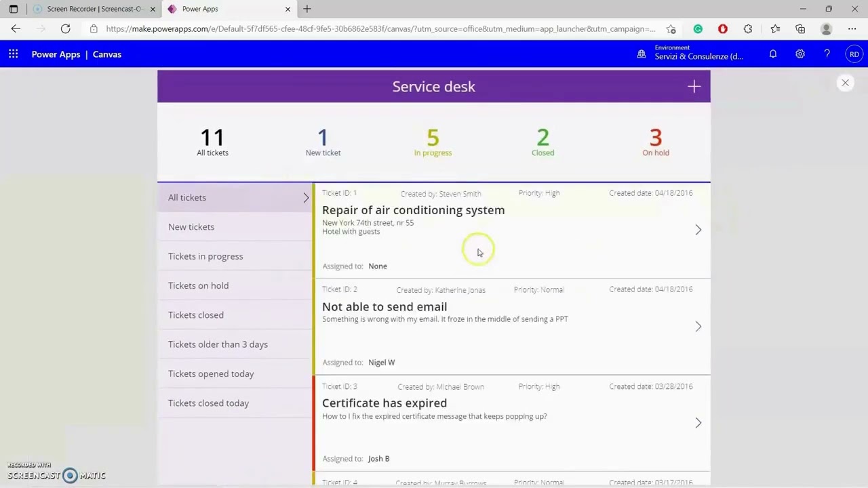Click the browser address bar URL
868x488 pixels.
tap(380, 29)
